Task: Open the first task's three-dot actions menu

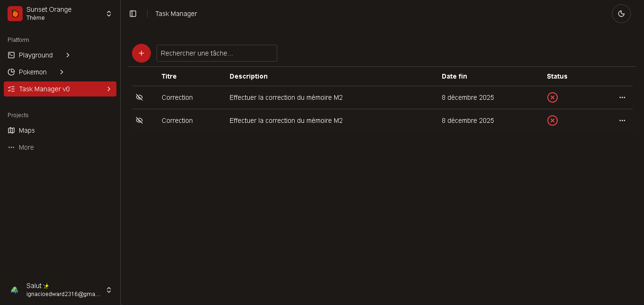Action: tap(622, 97)
